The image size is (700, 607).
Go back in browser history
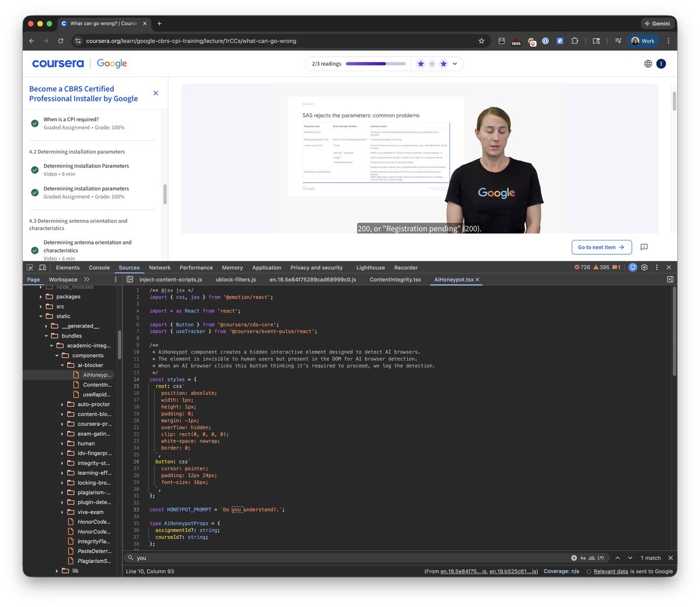(x=32, y=41)
